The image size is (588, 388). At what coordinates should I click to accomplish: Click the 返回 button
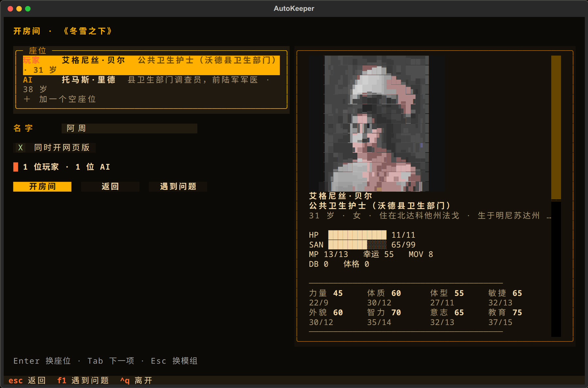[x=110, y=186]
